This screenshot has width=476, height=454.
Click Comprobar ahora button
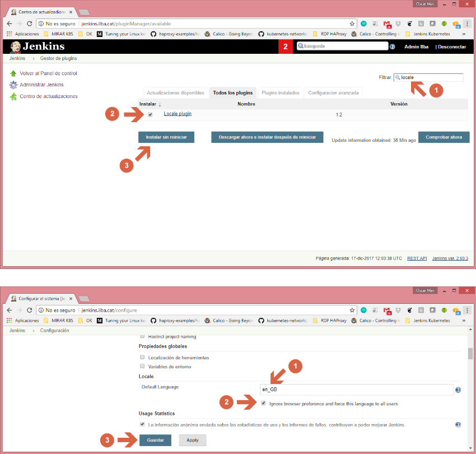(444, 137)
